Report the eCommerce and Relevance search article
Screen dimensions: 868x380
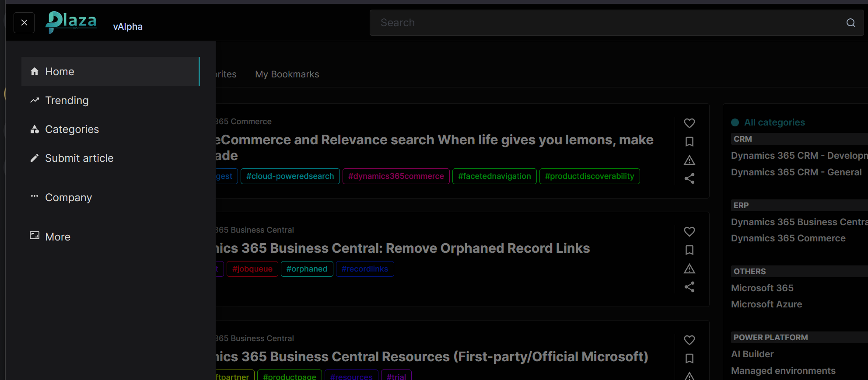coord(689,160)
